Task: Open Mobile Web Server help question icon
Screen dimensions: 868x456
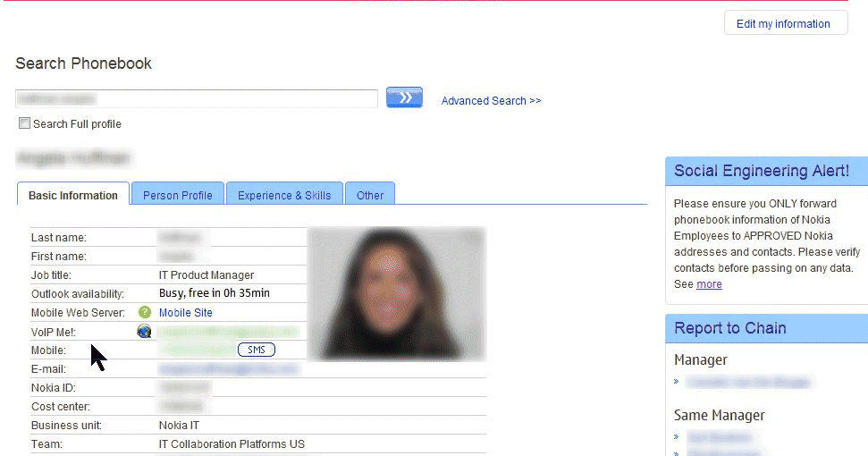Action: pyautogui.click(x=145, y=312)
